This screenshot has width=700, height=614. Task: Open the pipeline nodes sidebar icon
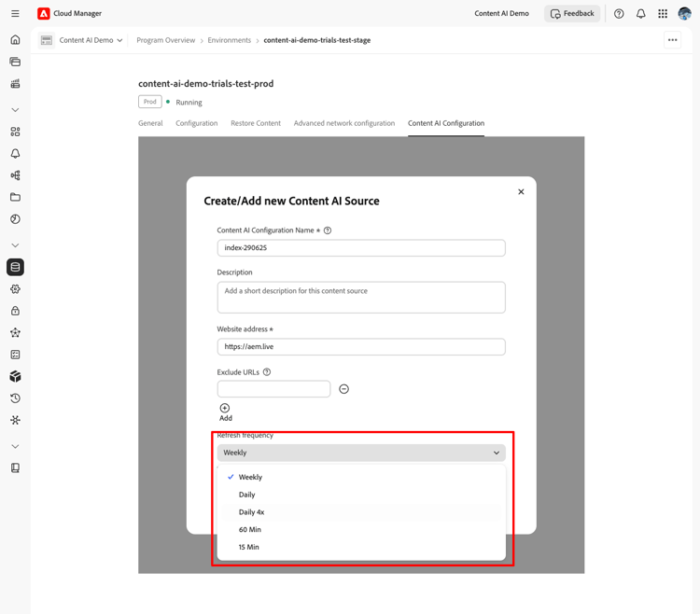click(x=15, y=175)
